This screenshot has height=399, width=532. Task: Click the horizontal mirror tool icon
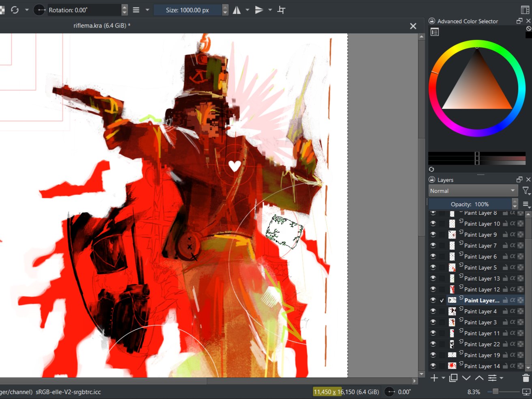click(x=237, y=10)
